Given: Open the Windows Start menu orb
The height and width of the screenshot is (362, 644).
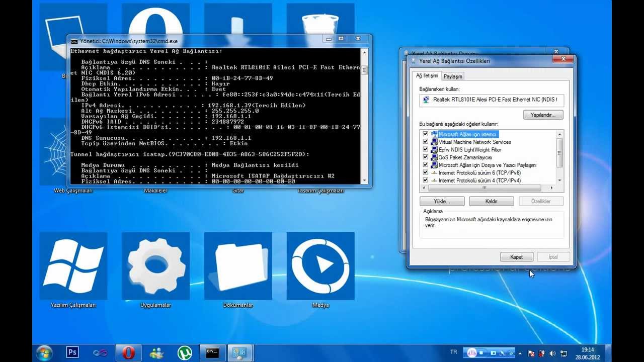Looking at the screenshot, I should point(44,352).
